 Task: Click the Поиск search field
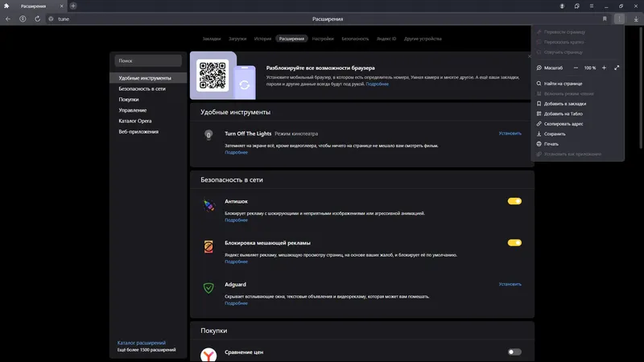coord(148,61)
